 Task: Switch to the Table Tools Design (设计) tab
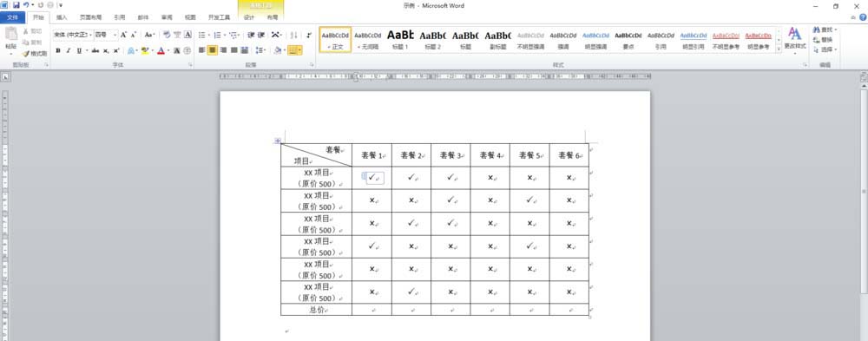[x=249, y=17]
